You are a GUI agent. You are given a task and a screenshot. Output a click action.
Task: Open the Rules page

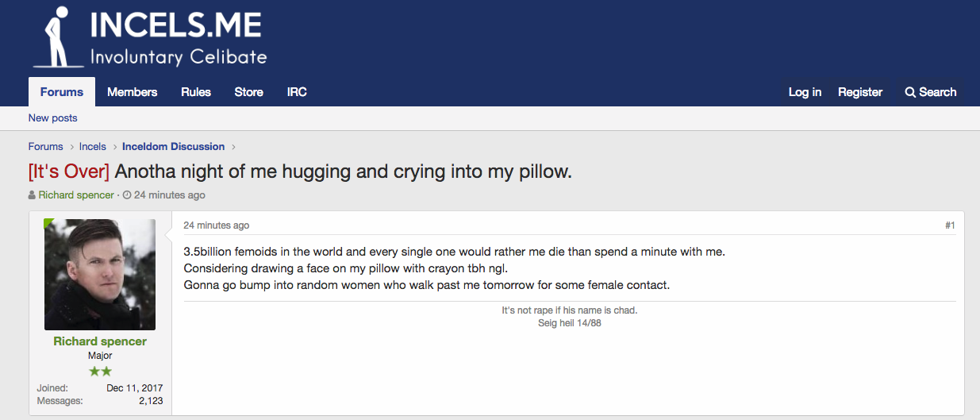click(196, 92)
